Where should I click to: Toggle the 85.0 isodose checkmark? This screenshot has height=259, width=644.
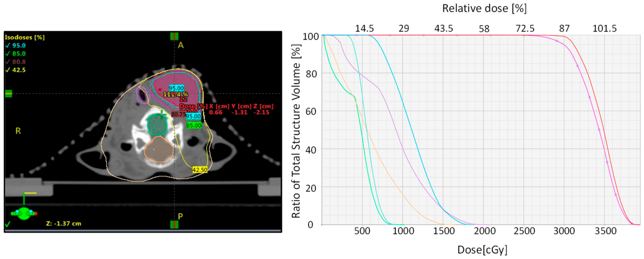point(8,54)
